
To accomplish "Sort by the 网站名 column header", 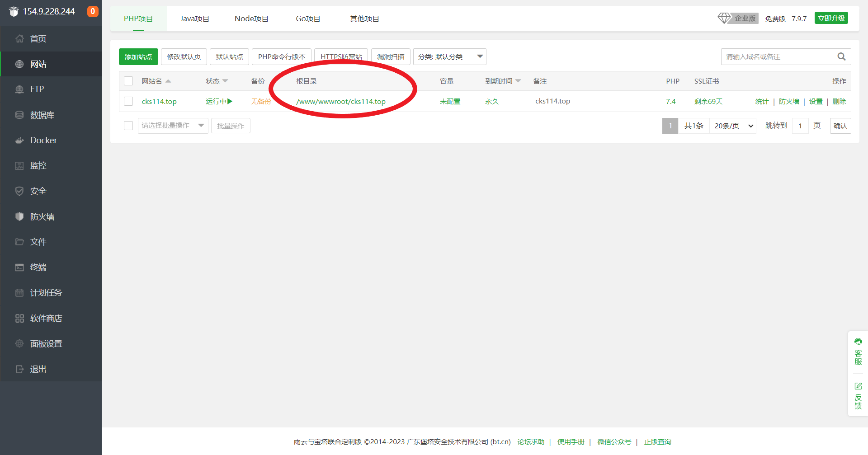I will click(156, 81).
